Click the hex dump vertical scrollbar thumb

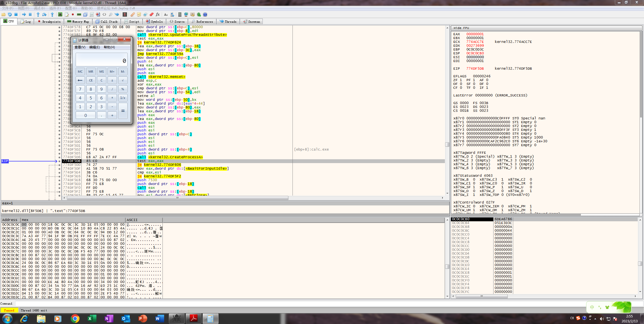coord(447,266)
